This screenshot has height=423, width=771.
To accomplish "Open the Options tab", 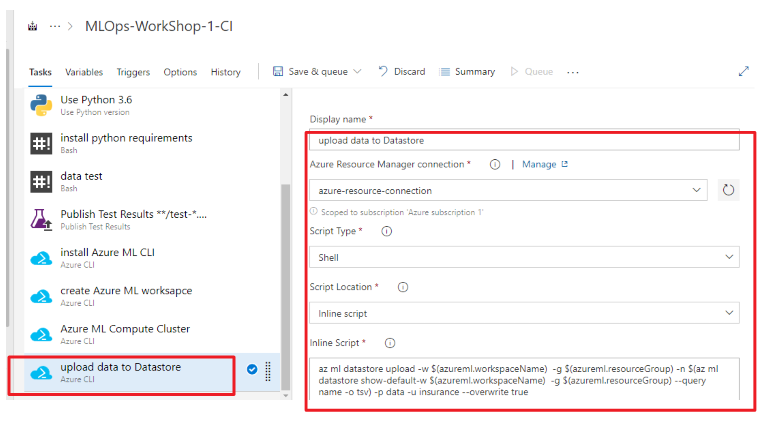I will pos(180,72).
